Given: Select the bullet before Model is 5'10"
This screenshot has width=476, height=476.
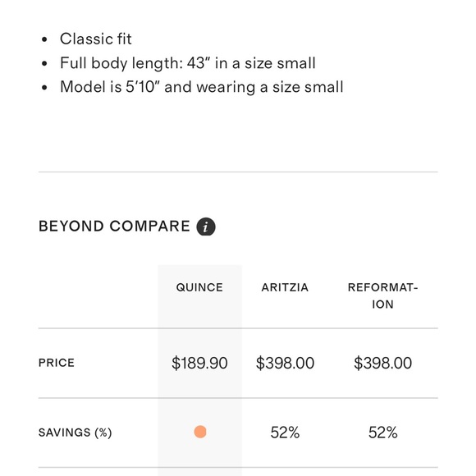Looking at the screenshot, I should pos(44,88).
